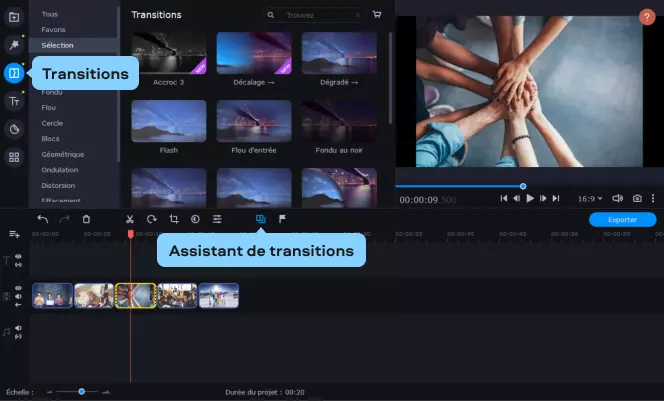Select the Distorsion category
Viewport: 664px width, 401px height.
click(x=58, y=185)
